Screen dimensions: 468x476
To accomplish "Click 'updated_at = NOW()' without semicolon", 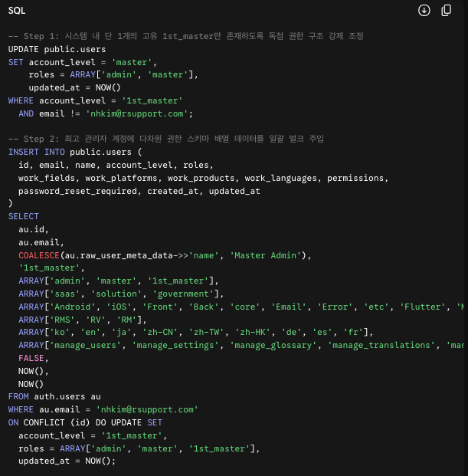I will [x=74, y=88].
